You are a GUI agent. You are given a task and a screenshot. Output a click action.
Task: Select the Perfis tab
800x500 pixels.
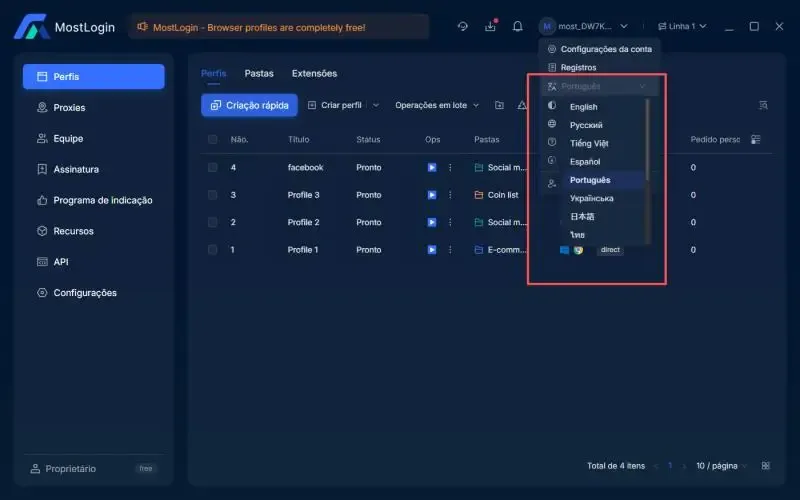point(213,73)
